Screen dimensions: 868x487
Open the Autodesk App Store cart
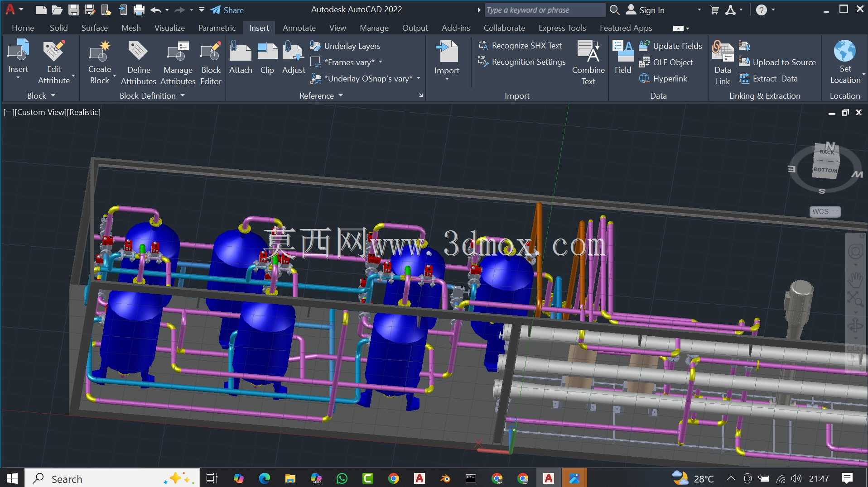click(714, 10)
